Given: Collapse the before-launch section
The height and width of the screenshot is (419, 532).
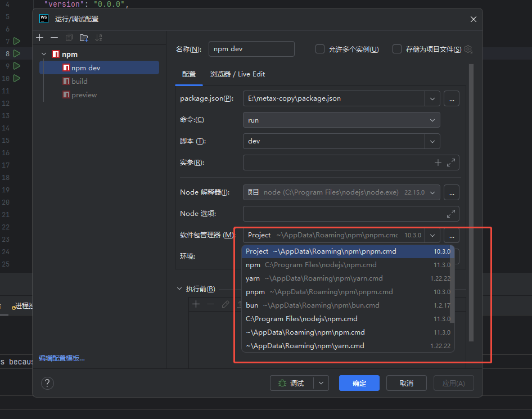Looking at the screenshot, I should [x=179, y=289].
